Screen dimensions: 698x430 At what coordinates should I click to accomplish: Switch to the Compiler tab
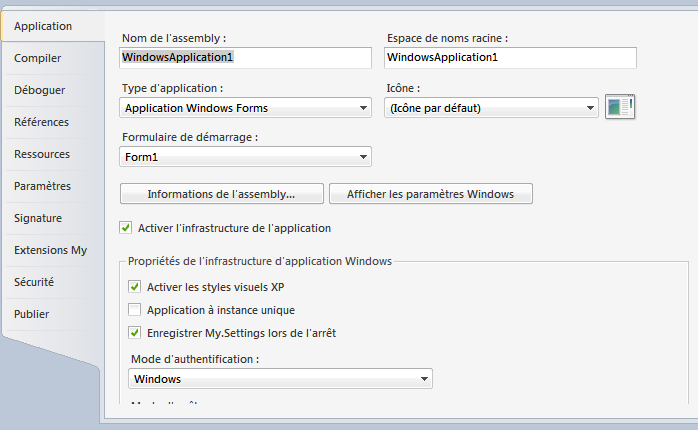pos(38,58)
